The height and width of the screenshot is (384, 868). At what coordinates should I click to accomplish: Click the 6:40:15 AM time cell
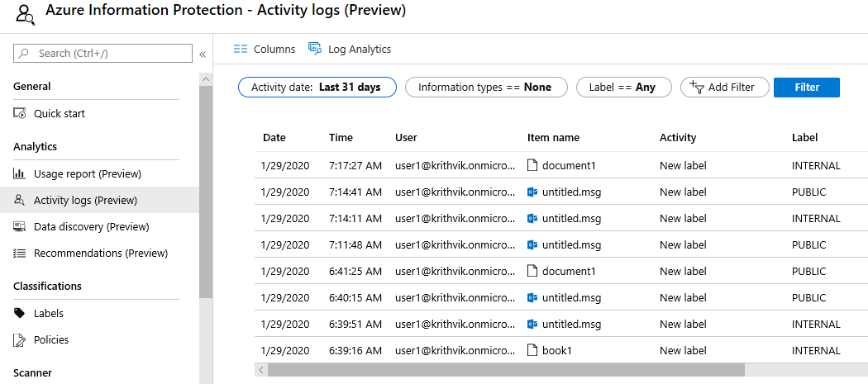tap(355, 297)
